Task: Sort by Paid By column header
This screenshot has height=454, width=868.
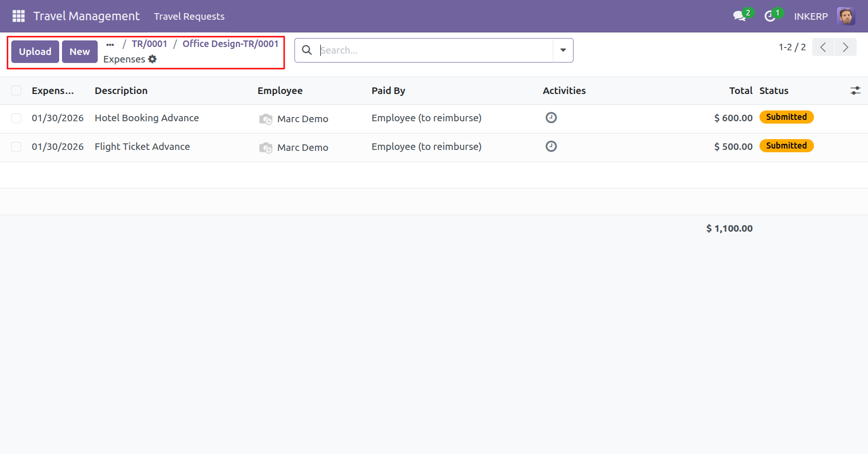Action: 388,91
